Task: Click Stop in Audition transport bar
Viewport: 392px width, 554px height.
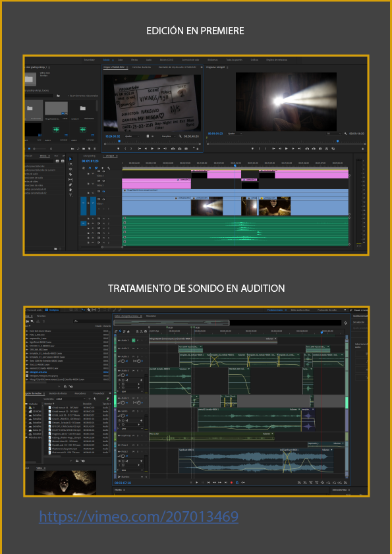Action: pos(191,482)
